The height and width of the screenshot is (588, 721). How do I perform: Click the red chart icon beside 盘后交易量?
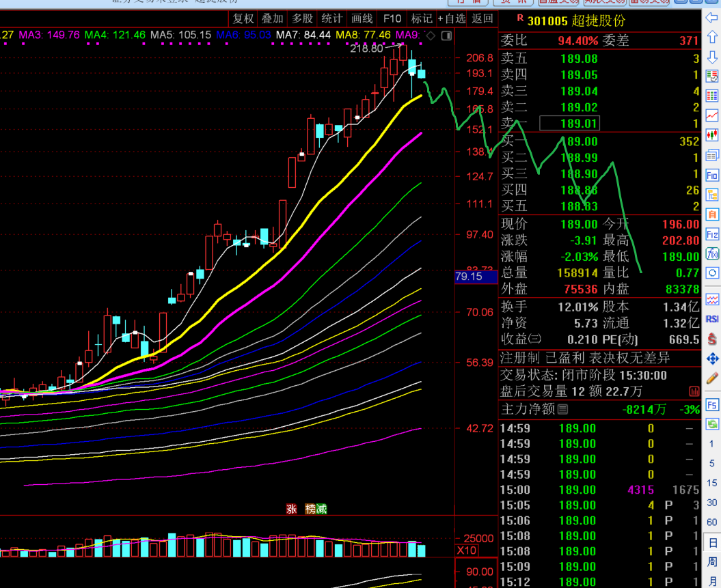point(694,391)
